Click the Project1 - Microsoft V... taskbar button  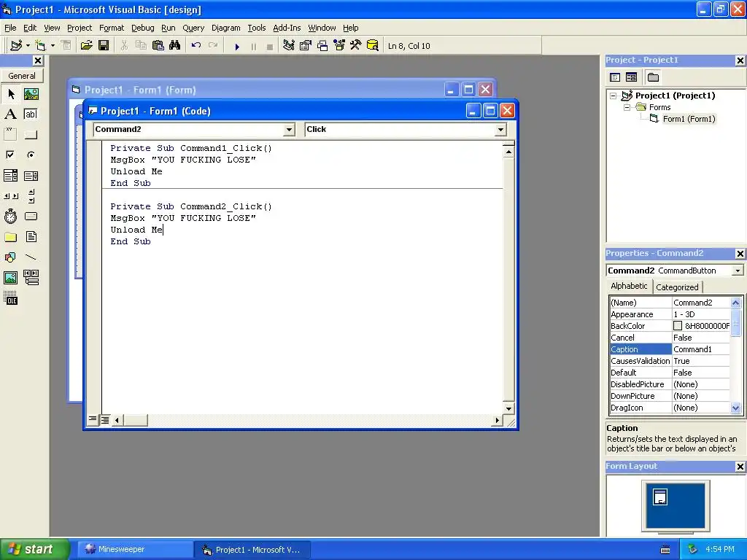click(252, 550)
